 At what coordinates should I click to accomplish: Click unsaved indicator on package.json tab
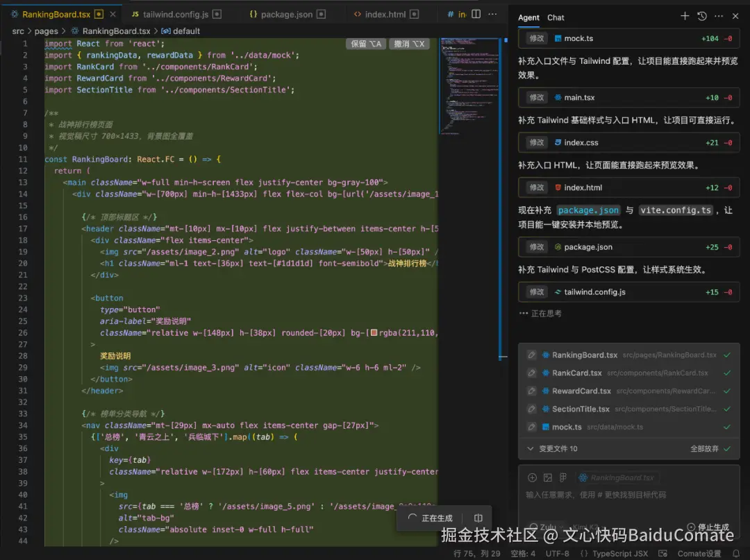[321, 15]
